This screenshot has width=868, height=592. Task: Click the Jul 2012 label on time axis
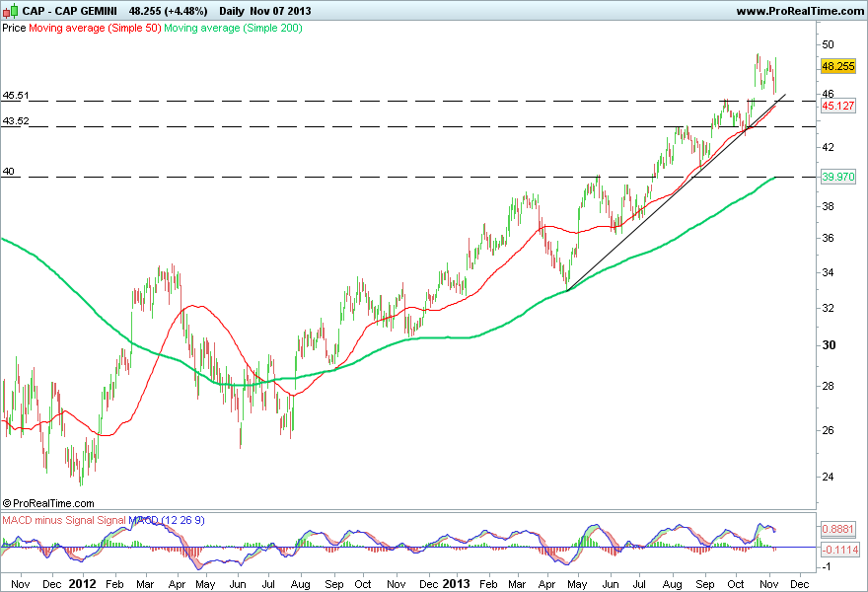tap(268, 584)
